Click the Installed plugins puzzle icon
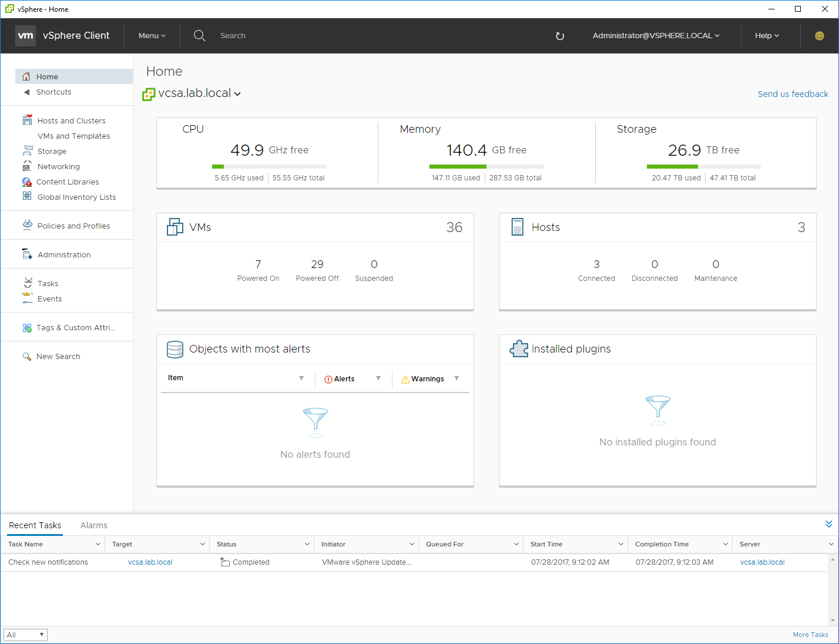Screen dimensions: 839x644 tap(519, 349)
